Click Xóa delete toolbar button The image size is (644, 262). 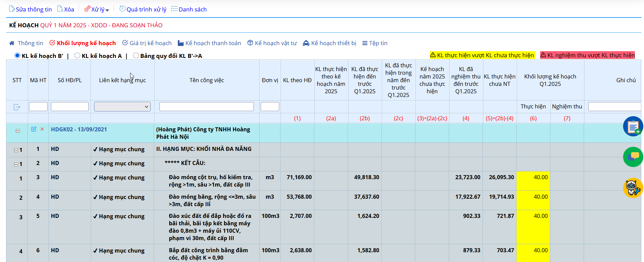click(x=66, y=9)
